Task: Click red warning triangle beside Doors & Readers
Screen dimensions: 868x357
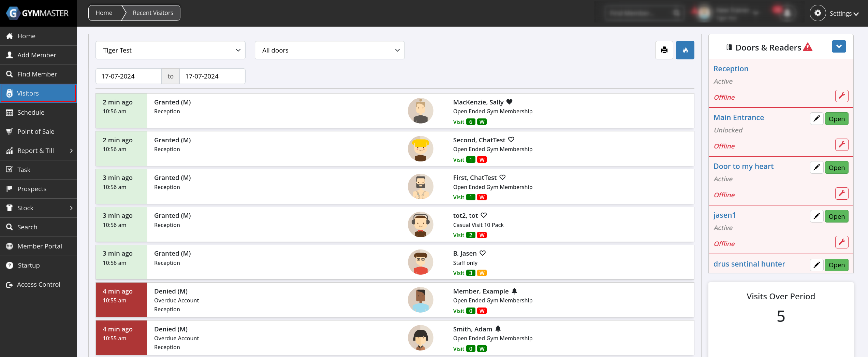Action: tap(808, 47)
